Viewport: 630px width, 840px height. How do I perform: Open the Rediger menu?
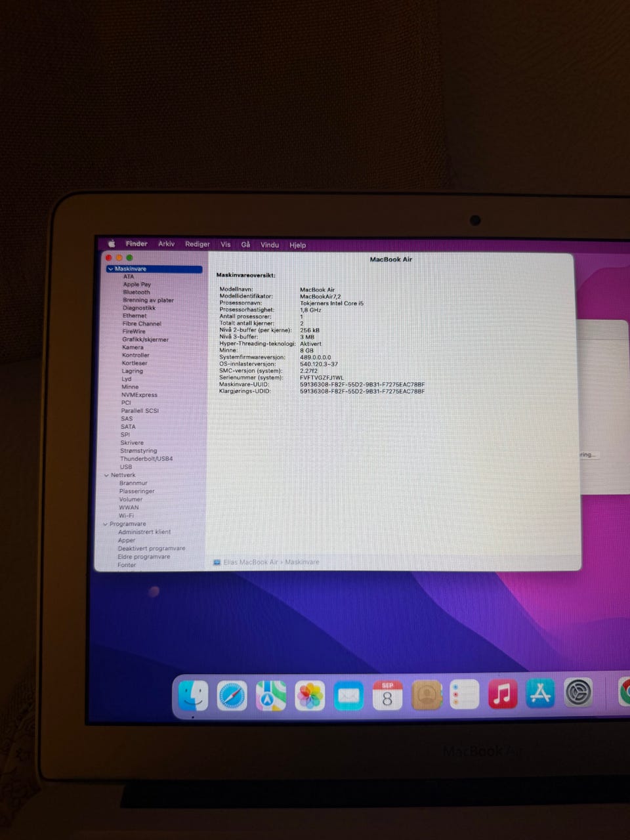click(x=198, y=244)
